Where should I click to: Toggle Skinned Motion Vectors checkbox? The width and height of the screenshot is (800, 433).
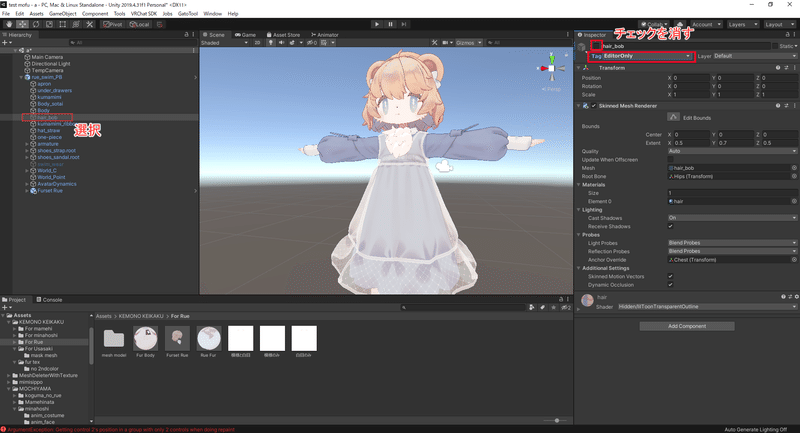pos(670,276)
